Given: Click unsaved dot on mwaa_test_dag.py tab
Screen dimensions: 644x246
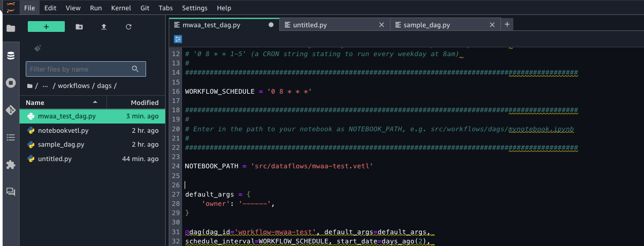Looking at the screenshot, I should click(271, 25).
